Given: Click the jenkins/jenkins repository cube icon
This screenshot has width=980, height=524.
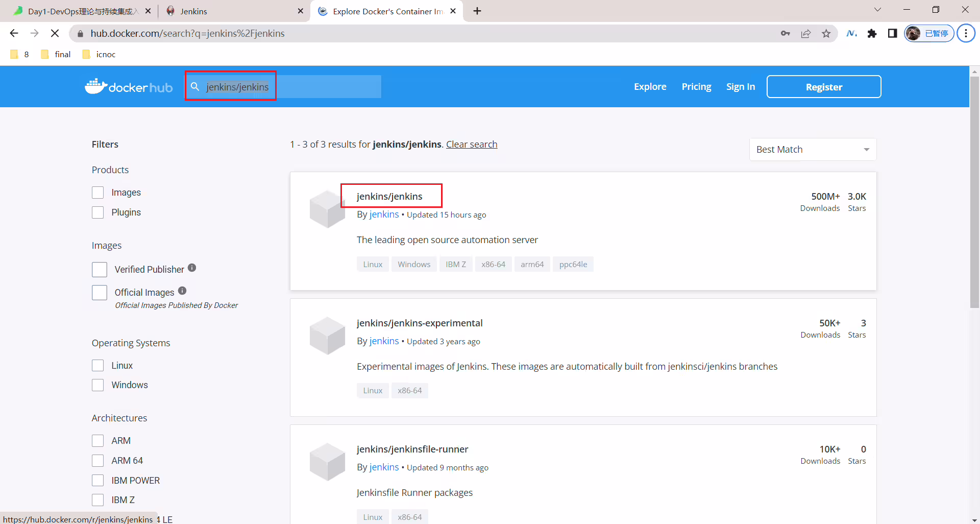Looking at the screenshot, I should click(327, 209).
